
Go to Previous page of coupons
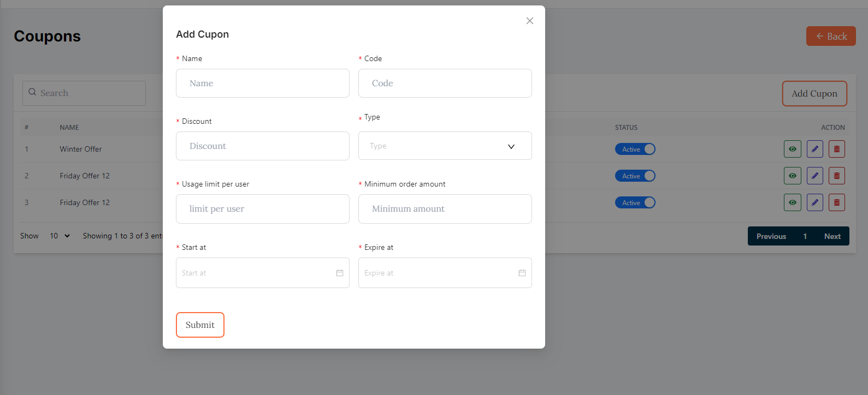pyautogui.click(x=771, y=236)
